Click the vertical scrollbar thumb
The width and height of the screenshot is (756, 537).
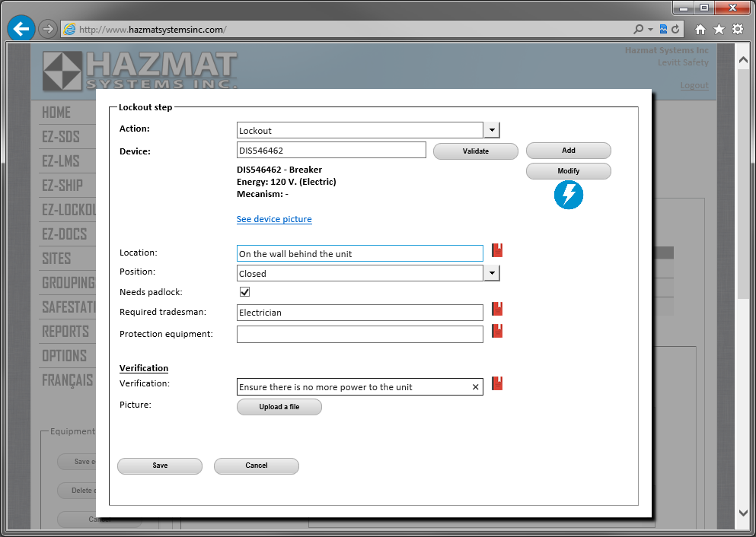pos(743,183)
